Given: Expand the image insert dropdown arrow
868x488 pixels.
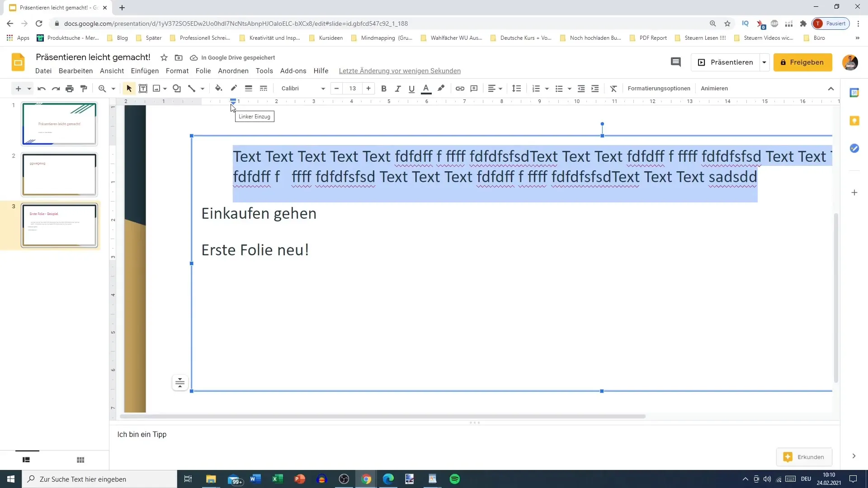Looking at the screenshot, I should [x=165, y=89].
